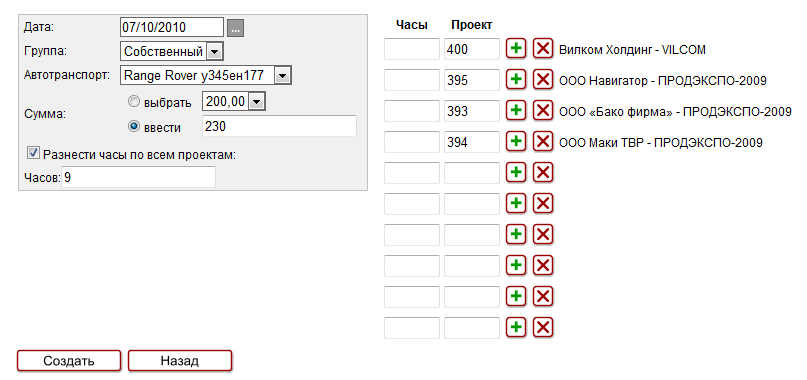Image resolution: width=807 pixels, height=380 pixels.
Task: Select the ввести radio option
Action: pos(134,126)
